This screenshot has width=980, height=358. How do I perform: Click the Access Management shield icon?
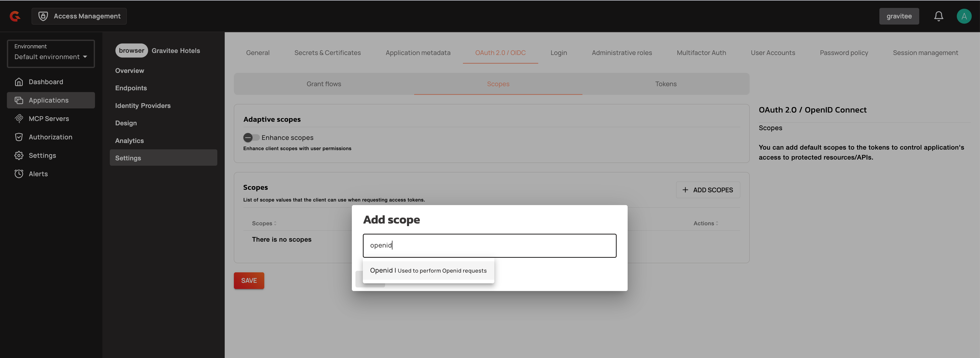(43, 16)
